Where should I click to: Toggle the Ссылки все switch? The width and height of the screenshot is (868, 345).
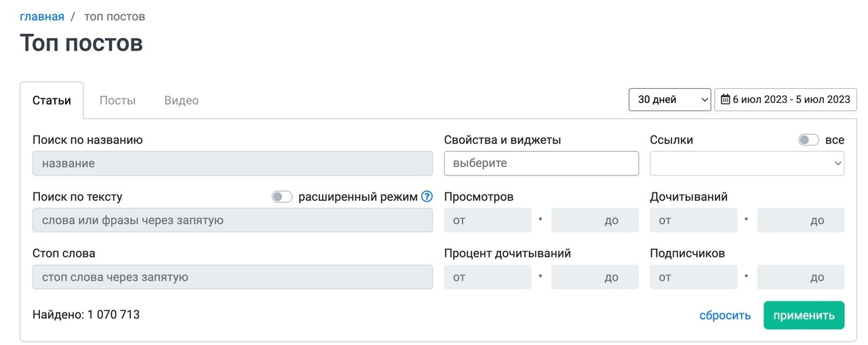point(808,140)
